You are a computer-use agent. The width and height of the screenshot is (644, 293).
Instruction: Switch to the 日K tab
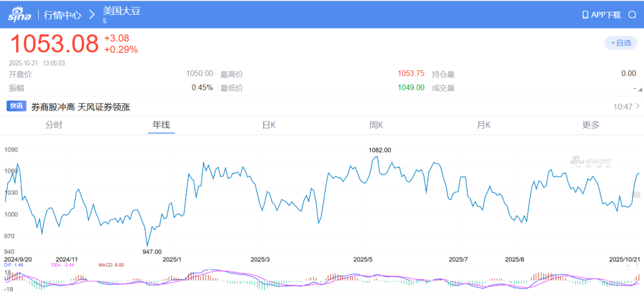tap(269, 125)
